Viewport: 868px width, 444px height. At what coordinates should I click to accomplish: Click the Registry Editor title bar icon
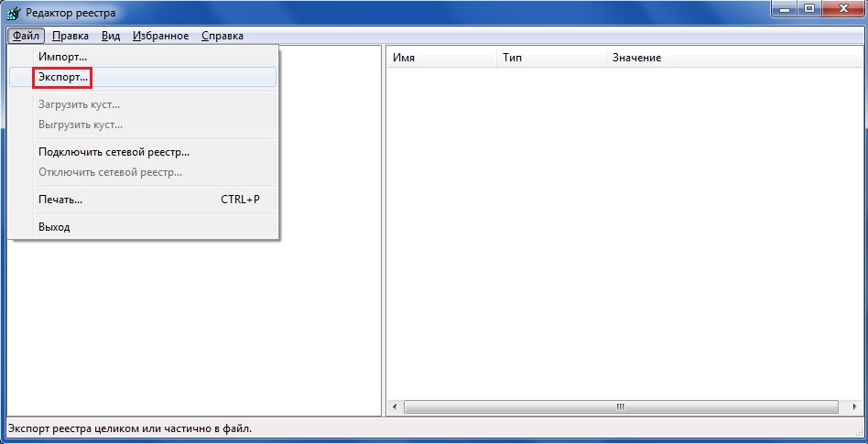[x=14, y=13]
